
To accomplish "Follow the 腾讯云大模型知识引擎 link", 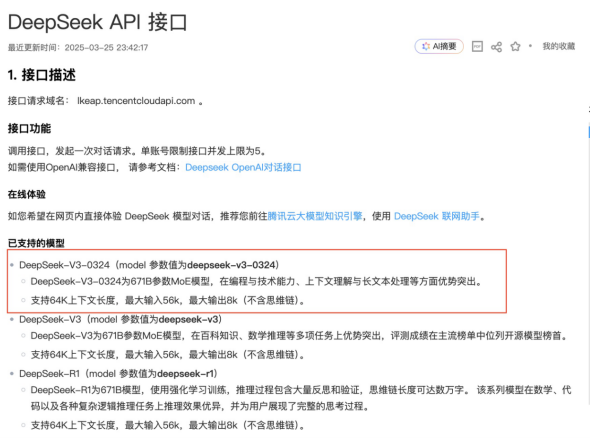I will (x=315, y=216).
